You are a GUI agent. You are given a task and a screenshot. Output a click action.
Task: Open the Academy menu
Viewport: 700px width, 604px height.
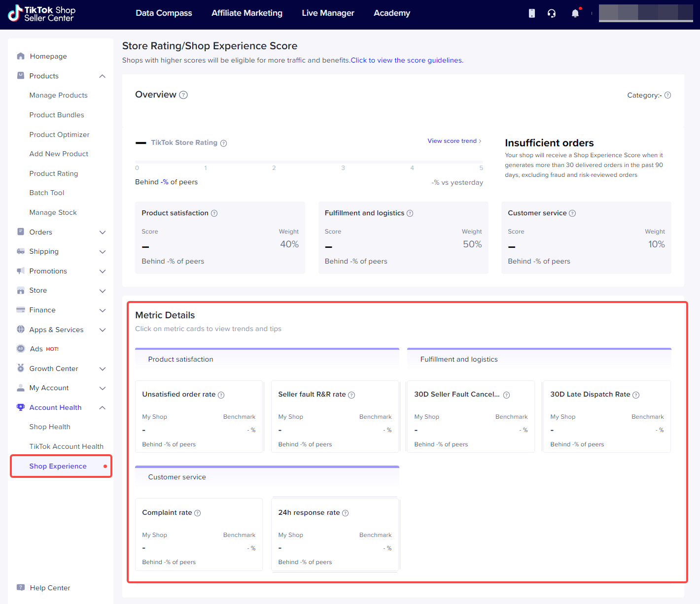point(392,13)
